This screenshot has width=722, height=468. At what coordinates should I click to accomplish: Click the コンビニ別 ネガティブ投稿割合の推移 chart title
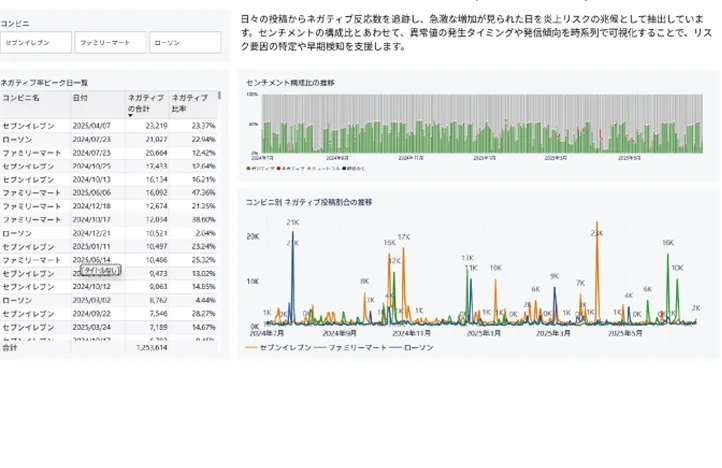point(309,202)
